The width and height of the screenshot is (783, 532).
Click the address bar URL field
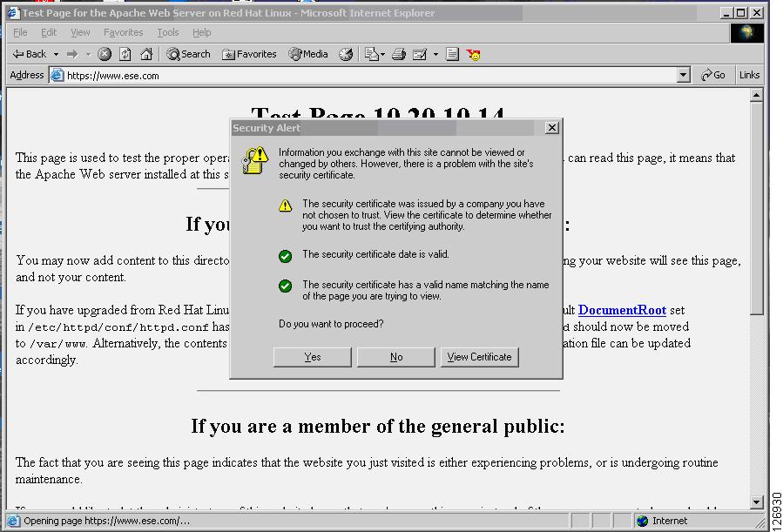pyautogui.click(x=371, y=76)
